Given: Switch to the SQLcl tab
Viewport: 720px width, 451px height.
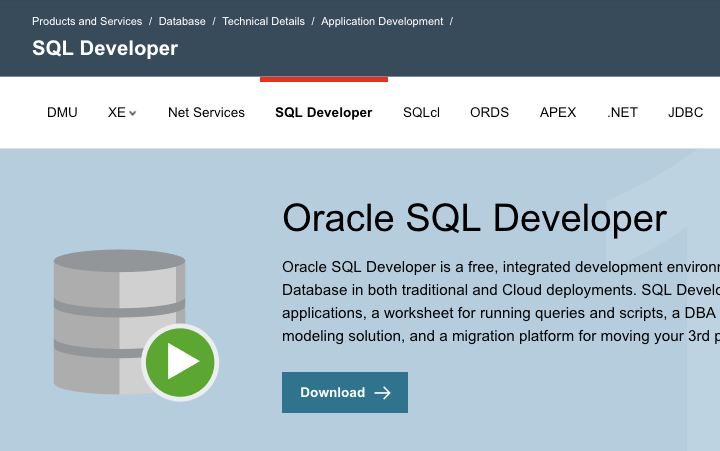Looking at the screenshot, I should 421,113.
